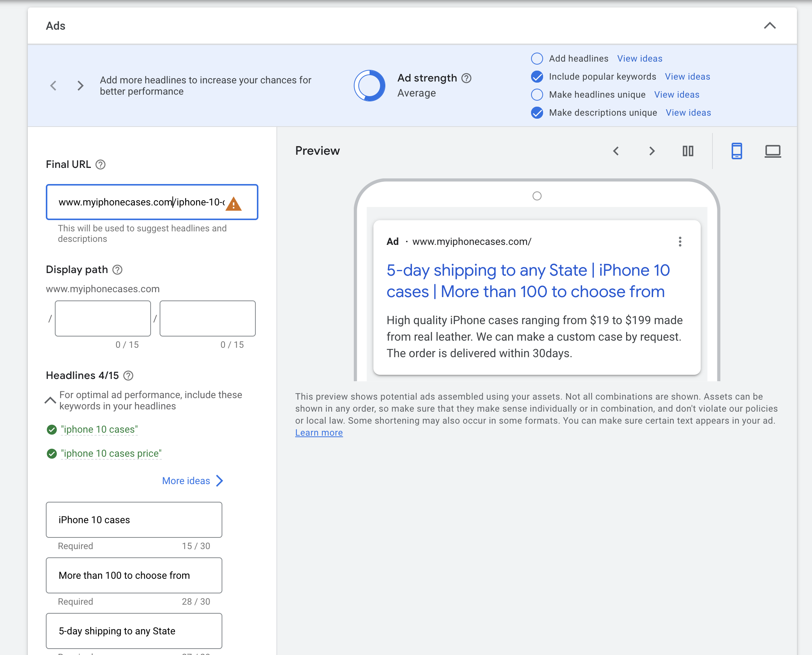View ideas for Add headlines

click(x=640, y=59)
